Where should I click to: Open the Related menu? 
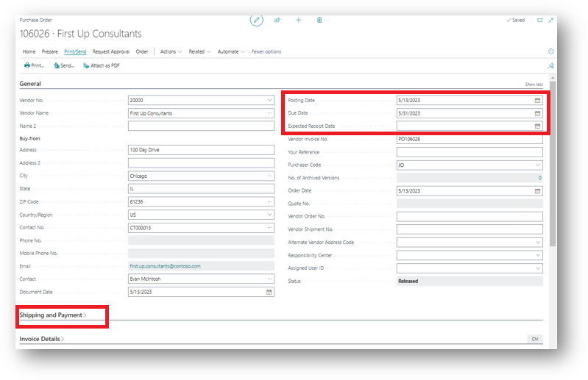(x=200, y=51)
